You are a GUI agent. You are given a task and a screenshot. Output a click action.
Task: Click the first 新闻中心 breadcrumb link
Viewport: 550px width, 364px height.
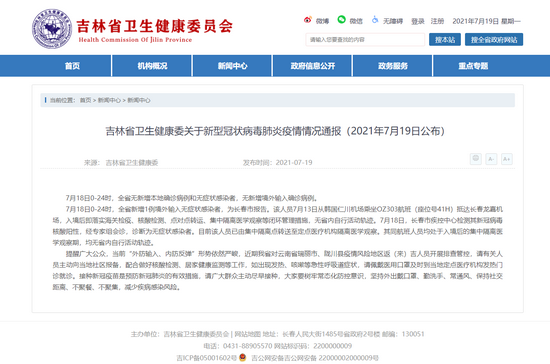pyautogui.click(x=109, y=100)
